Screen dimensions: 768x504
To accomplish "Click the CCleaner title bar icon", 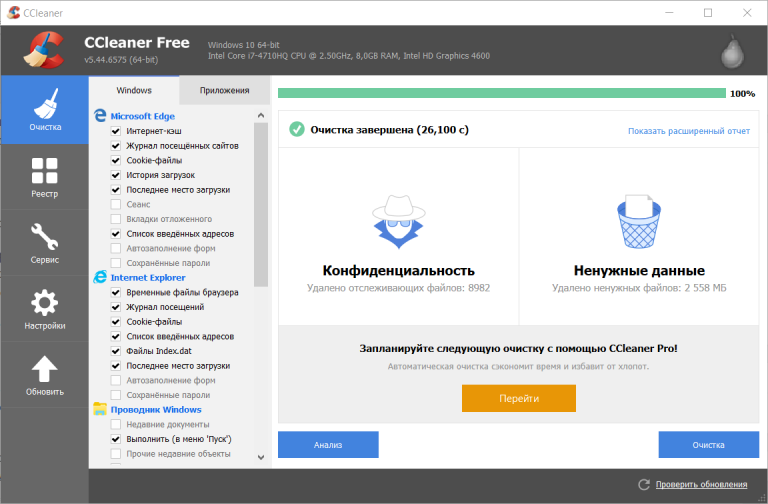I will [x=14, y=13].
